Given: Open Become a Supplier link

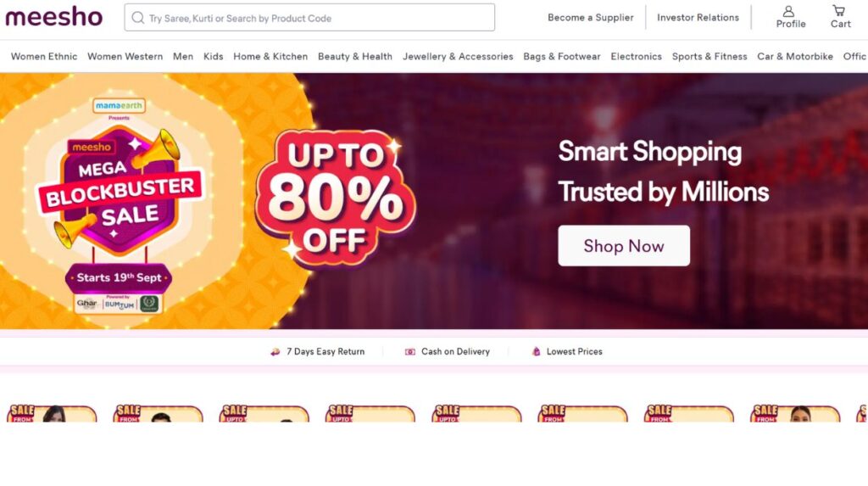Looking at the screenshot, I should (591, 18).
